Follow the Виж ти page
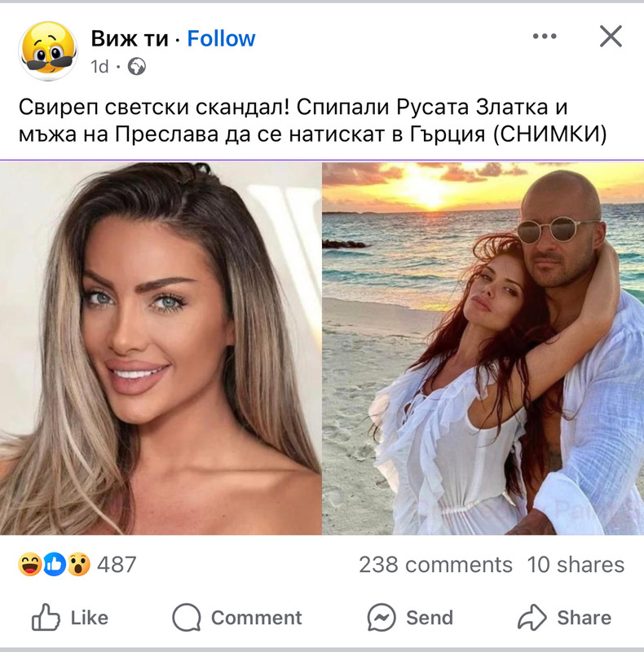This screenshot has height=652, width=644. click(x=221, y=38)
